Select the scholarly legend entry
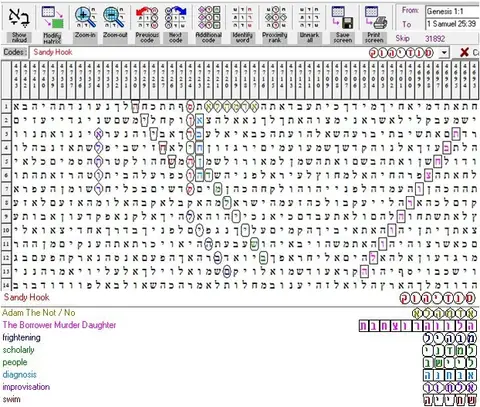This screenshot has width=480, height=407. tap(18, 350)
